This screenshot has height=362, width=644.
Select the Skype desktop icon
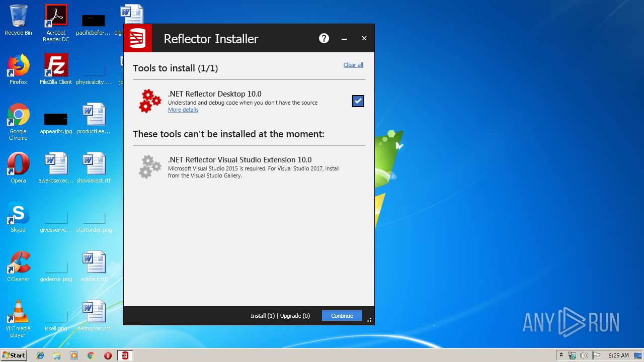pos(18,217)
